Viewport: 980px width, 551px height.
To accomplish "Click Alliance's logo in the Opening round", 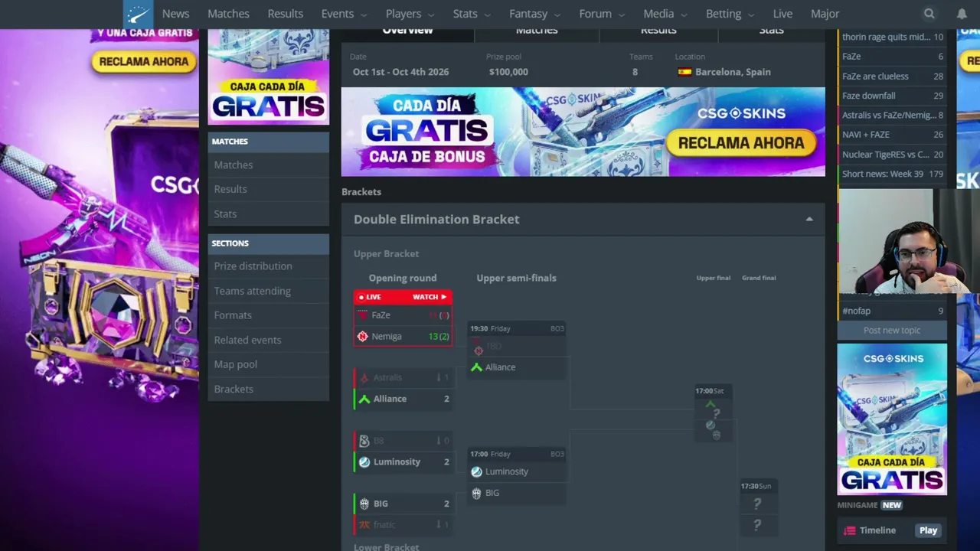I will (x=364, y=399).
